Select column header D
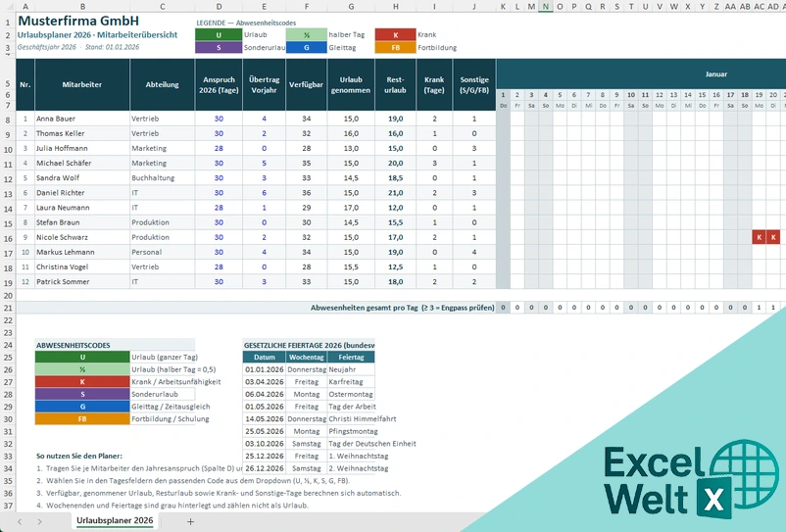The height and width of the screenshot is (532, 786). 219,7
